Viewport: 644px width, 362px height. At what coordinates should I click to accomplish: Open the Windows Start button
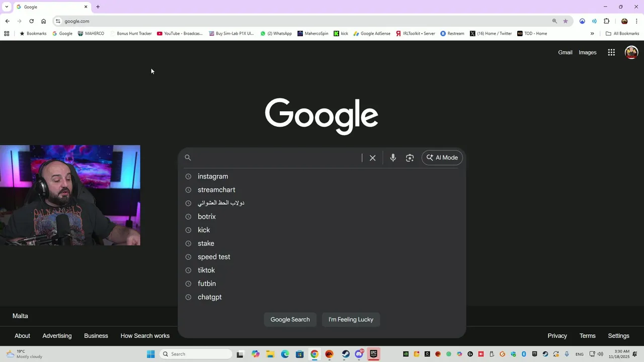point(150,354)
